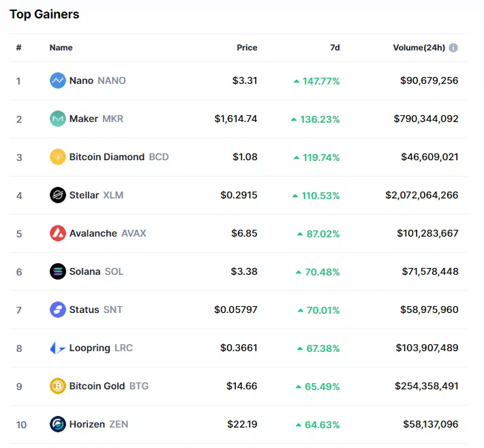
Task: Click the Avalanche AVAX logo icon
Action: (58, 233)
